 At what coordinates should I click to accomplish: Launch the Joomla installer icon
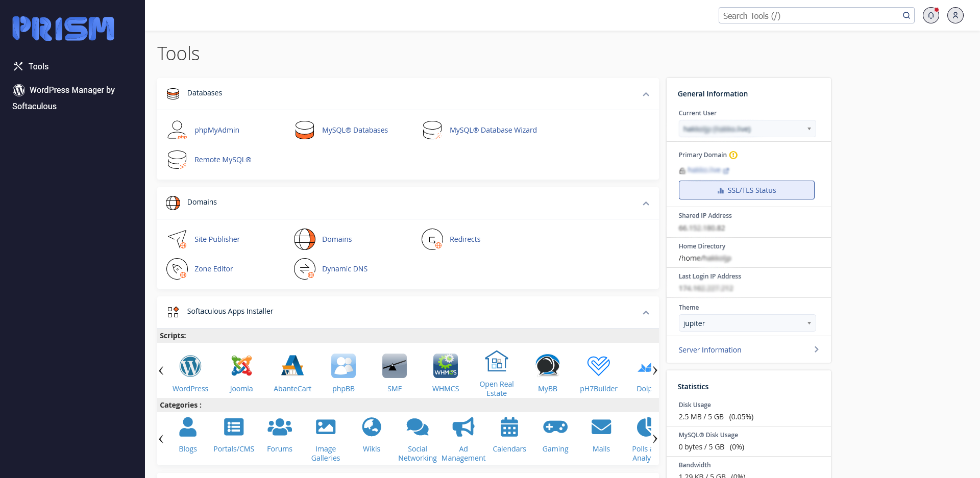pos(241,366)
